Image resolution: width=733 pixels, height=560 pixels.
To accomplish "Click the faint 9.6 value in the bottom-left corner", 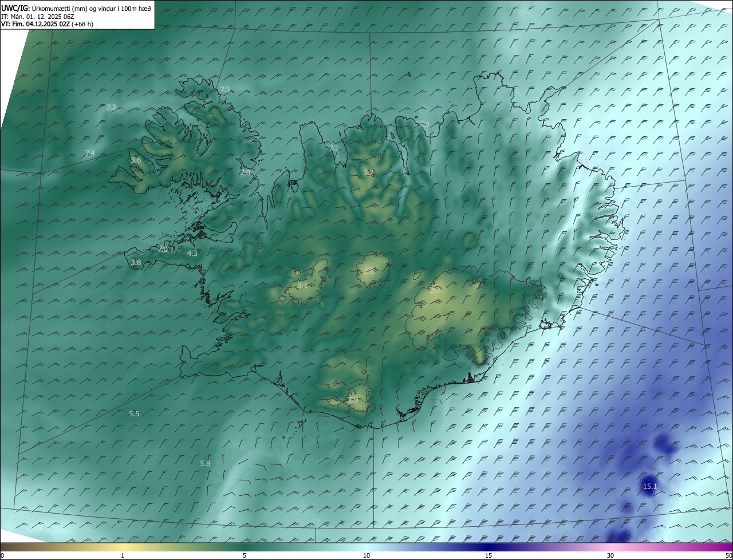I will tap(48, 528).
